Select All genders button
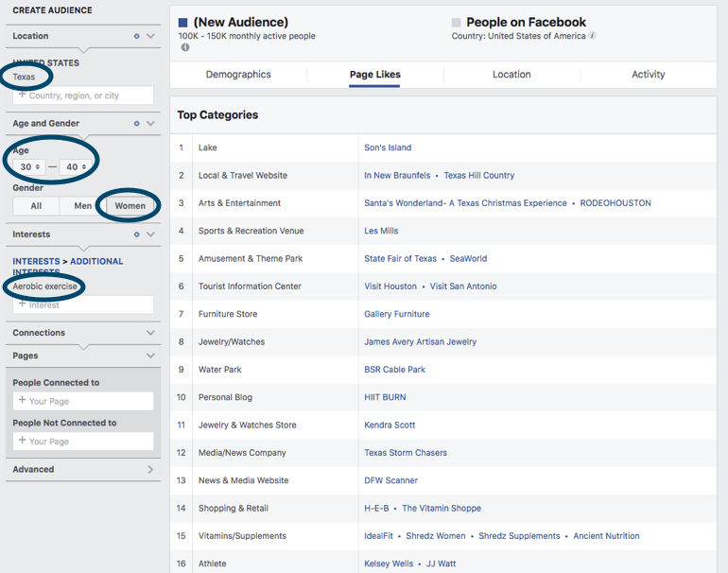 36,206
